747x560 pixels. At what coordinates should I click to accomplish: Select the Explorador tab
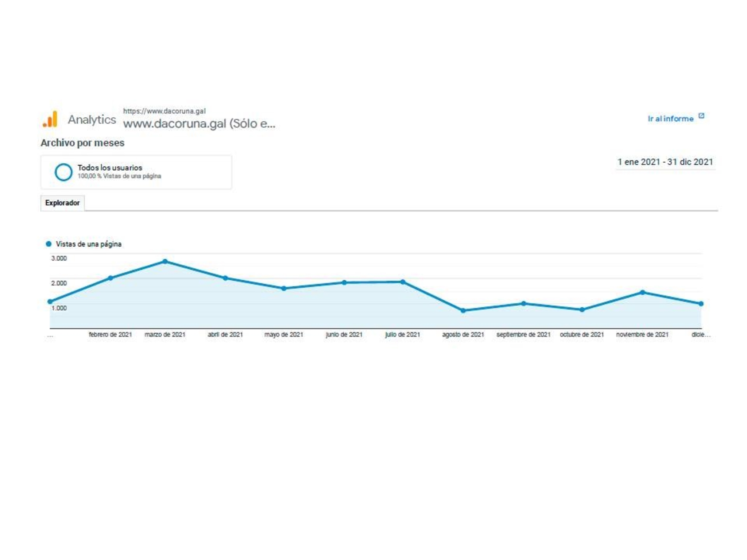(x=62, y=203)
